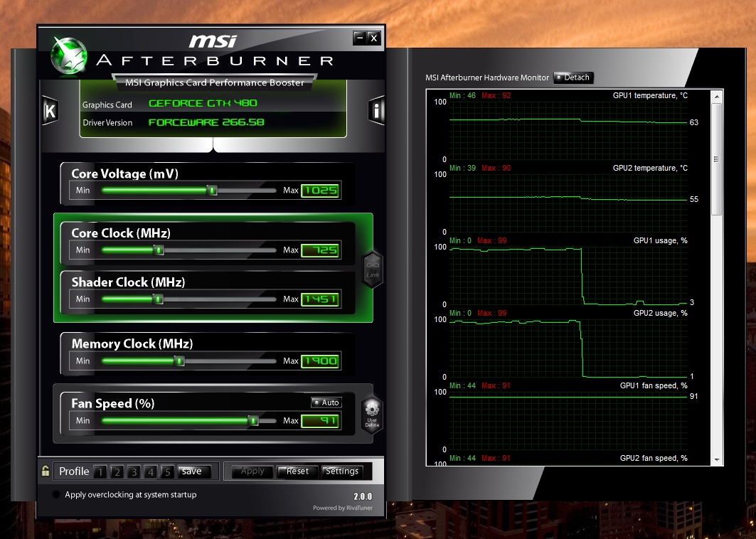Click the MSI Afterburner green logo
This screenshot has height=539, width=756.
click(69, 55)
